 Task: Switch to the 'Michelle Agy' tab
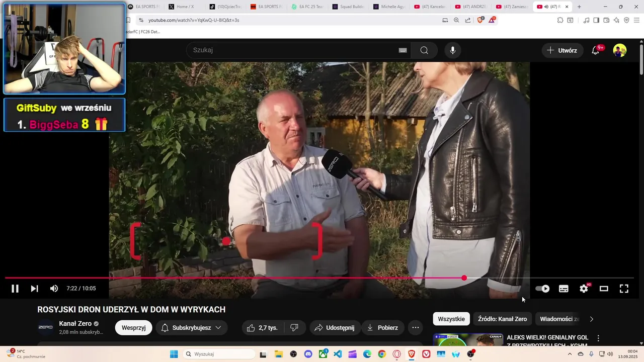point(389,7)
